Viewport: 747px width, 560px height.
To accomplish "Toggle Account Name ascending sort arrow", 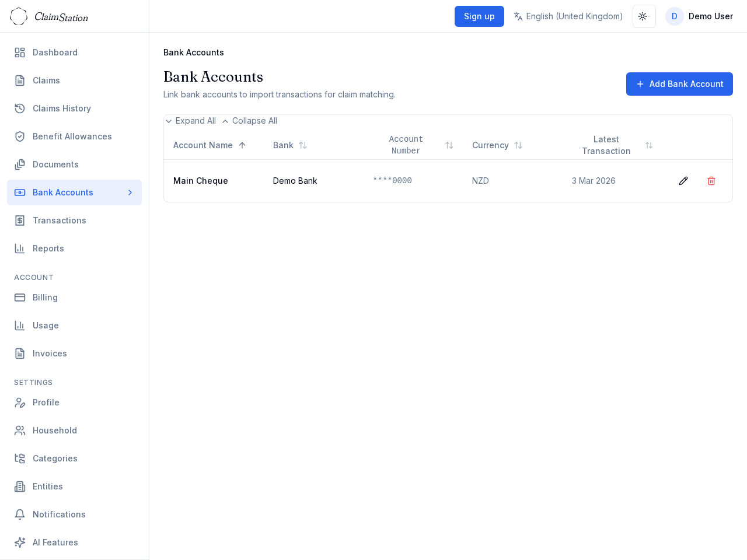I will click(x=242, y=145).
